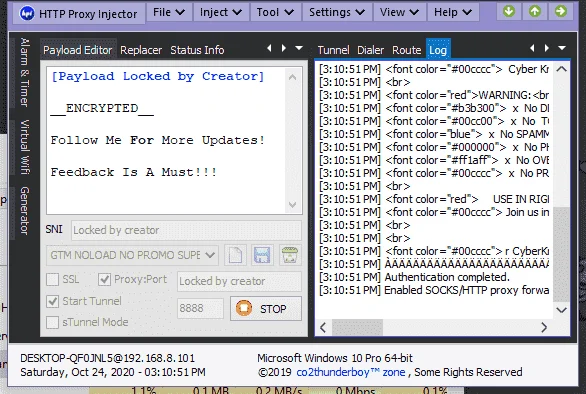Open the File menu
The width and height of the screenshot is (586, 394).
point(169,12)
